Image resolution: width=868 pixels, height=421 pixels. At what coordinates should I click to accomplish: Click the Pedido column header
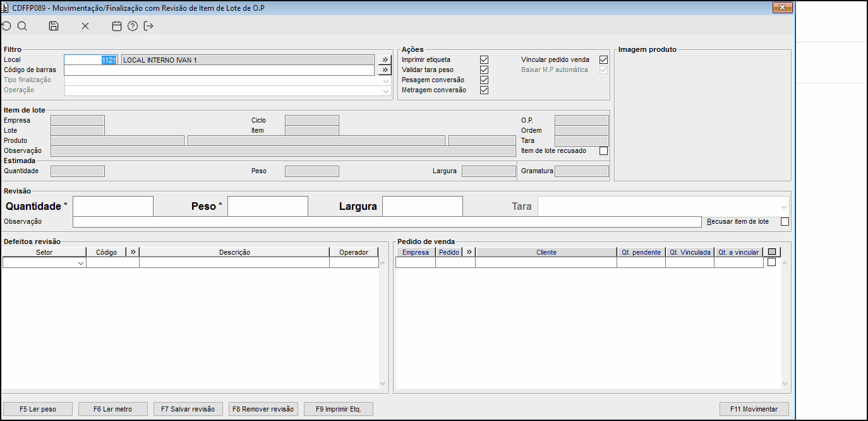(449, 252)
